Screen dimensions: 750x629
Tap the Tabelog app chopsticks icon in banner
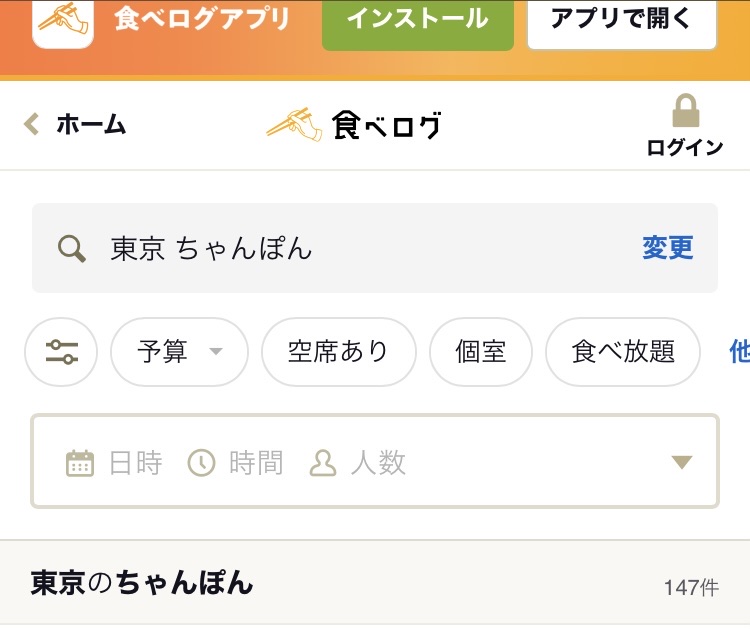click(63, 23)
